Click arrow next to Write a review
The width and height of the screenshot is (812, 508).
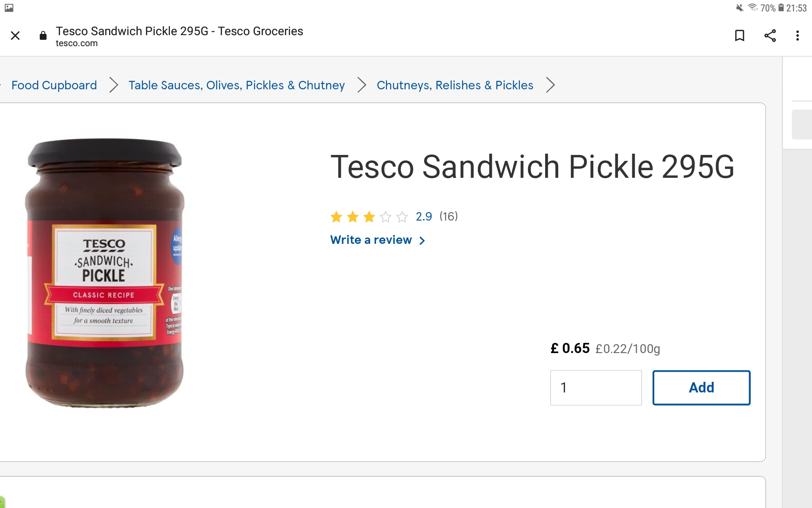click(x=422, y=241)
